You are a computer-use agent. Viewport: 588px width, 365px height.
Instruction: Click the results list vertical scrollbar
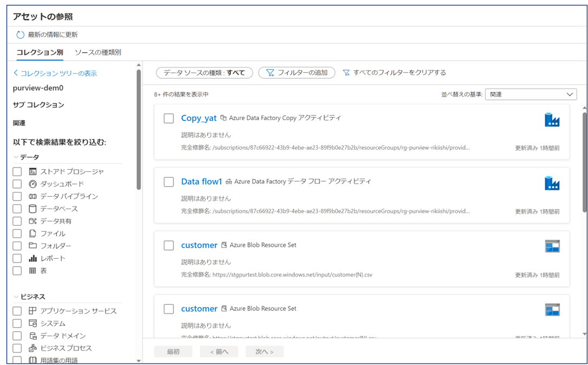pyautogui.click(x=584, y=163)
